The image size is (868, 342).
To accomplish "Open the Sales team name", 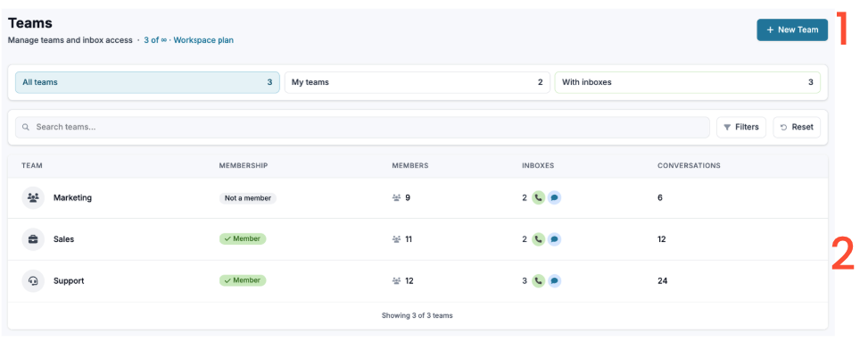I will click(x=63, y=239).
